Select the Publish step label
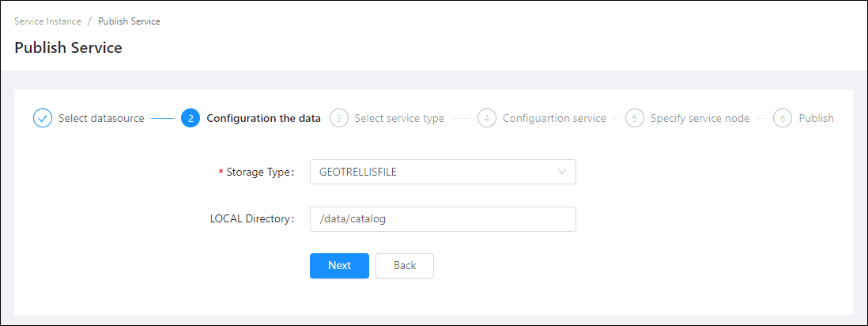Viewport: 868px width, 326px height. point(816,118)
